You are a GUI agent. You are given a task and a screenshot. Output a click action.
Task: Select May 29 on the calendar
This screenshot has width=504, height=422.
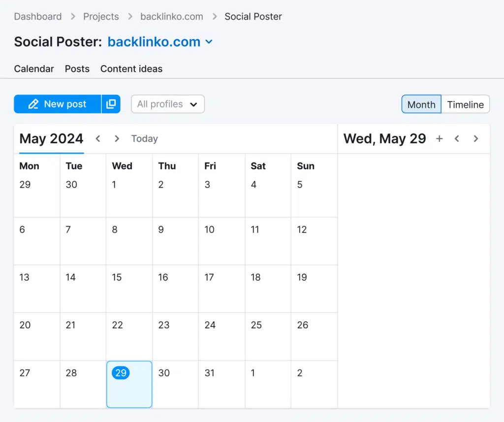[129, 384]
